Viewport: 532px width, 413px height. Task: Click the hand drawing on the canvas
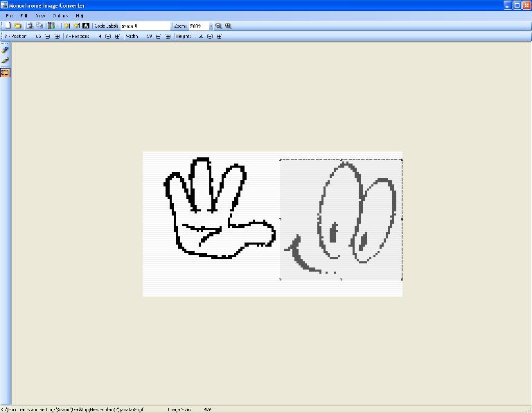pyautogui.click(x=219, y=208)
